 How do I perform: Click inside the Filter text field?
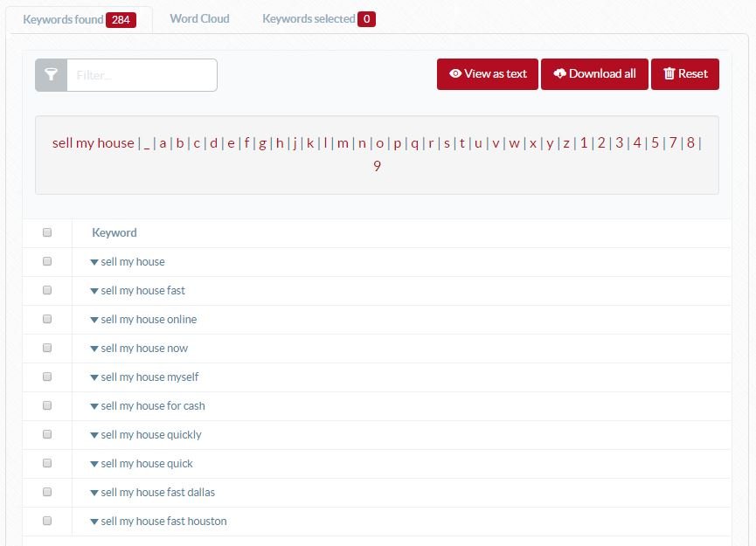click(x=140, y=74)
